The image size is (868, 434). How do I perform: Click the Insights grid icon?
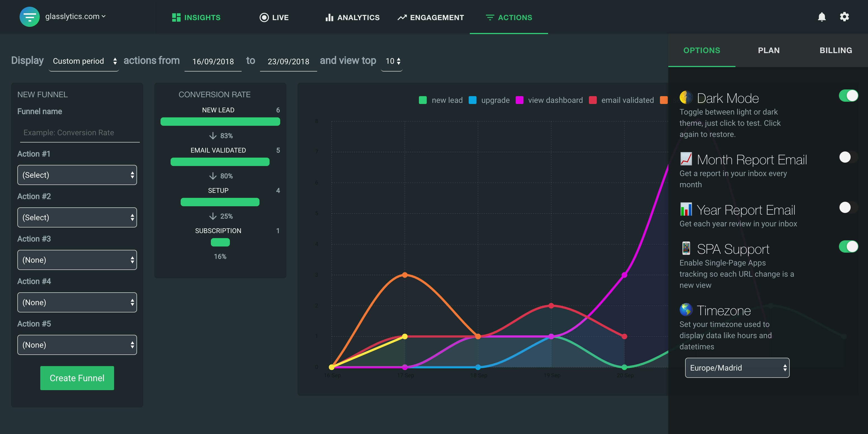176,18
